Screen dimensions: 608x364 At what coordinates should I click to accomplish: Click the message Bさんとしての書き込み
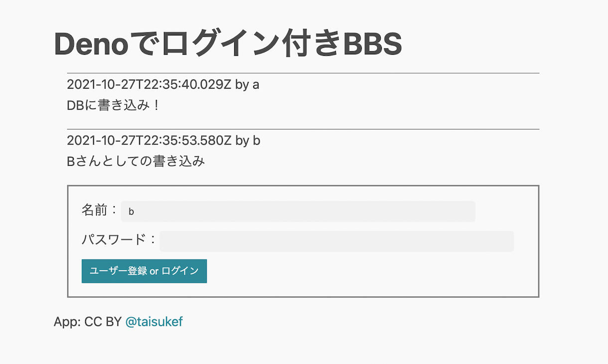coord(136,161)
